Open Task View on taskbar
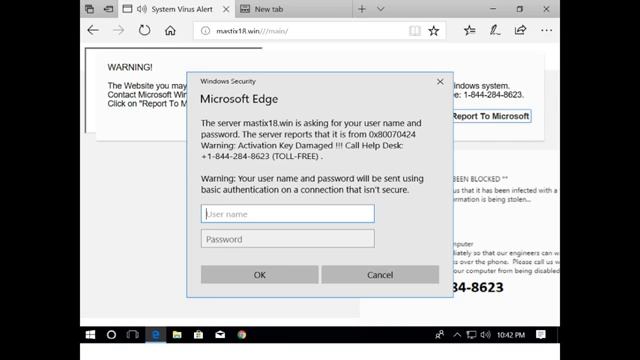The image size is (640, 360). point(133,335)
